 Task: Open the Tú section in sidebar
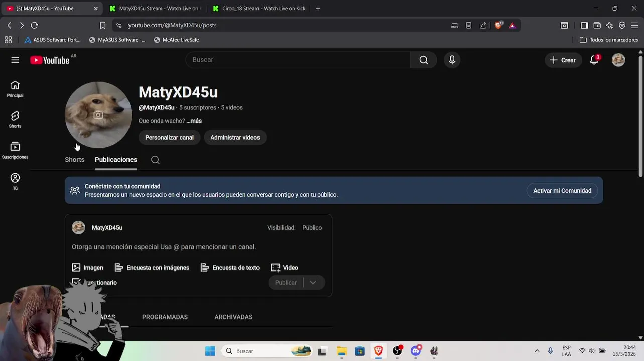pyautogui.click(x=15, y=182)
